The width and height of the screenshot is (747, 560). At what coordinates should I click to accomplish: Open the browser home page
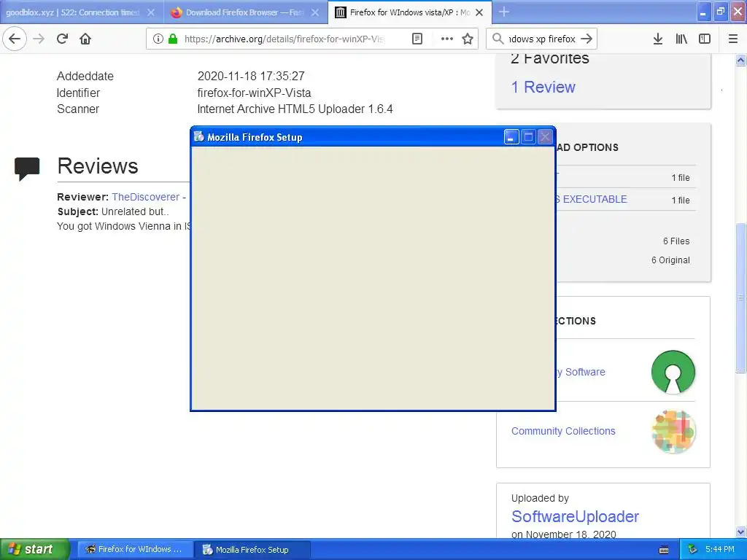point(85,39)
